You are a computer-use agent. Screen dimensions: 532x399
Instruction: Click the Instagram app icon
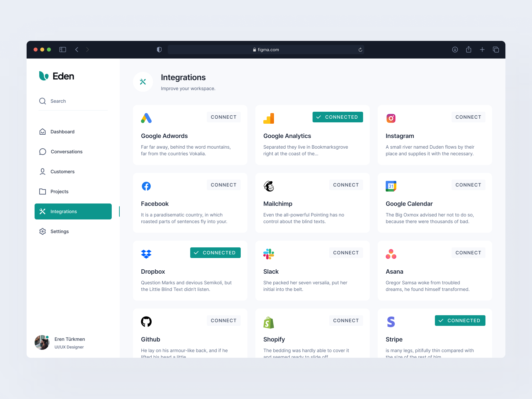click(x=391, y=118)
